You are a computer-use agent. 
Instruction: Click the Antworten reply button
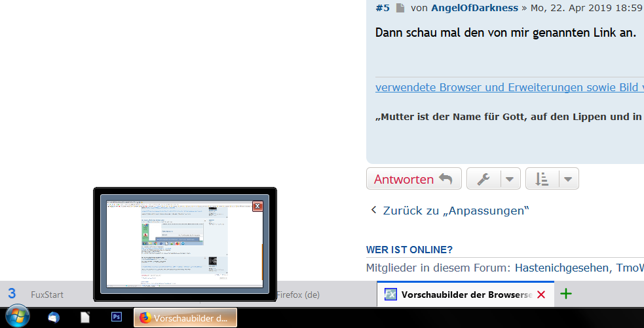point(413,179)
